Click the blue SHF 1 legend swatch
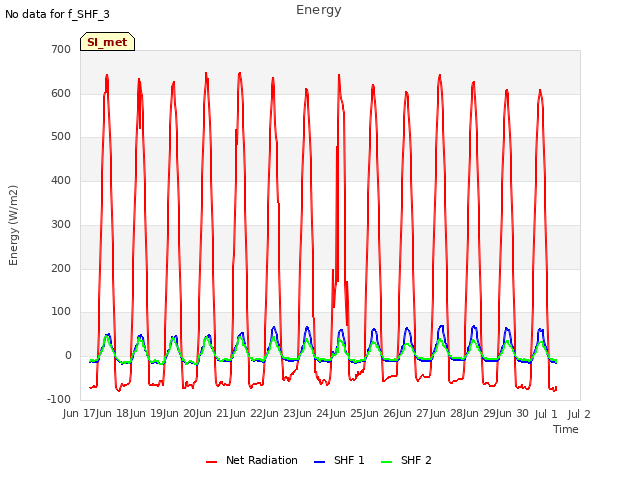The width and height of the screenshot is (640, 480). pyautogui.click(x=319, y=462)
